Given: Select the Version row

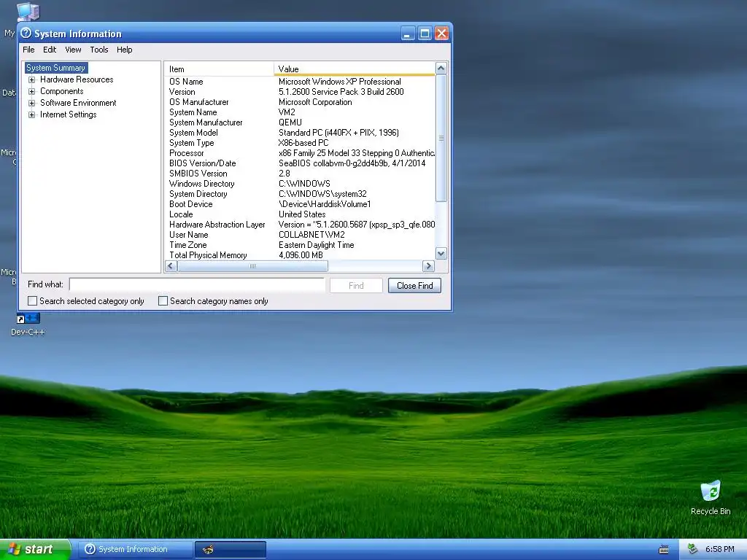Looking at the screenshot, I should point(300,92).
